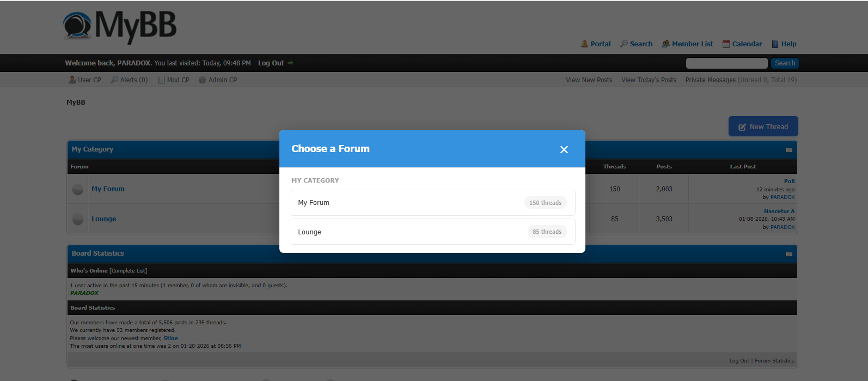The image size is (868, 381).
Task: Close the Choose a Forum dialog
Action: [x=564, y=149]
